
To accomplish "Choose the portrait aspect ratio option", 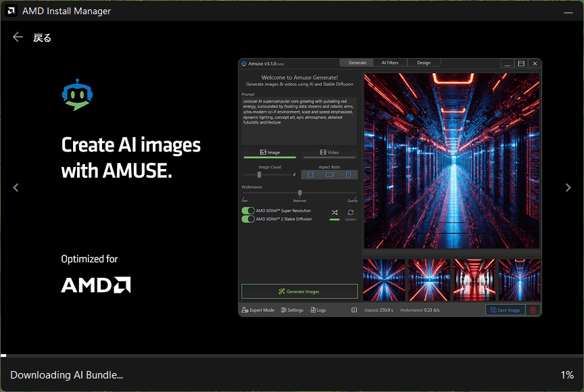I will coord(348,174).
